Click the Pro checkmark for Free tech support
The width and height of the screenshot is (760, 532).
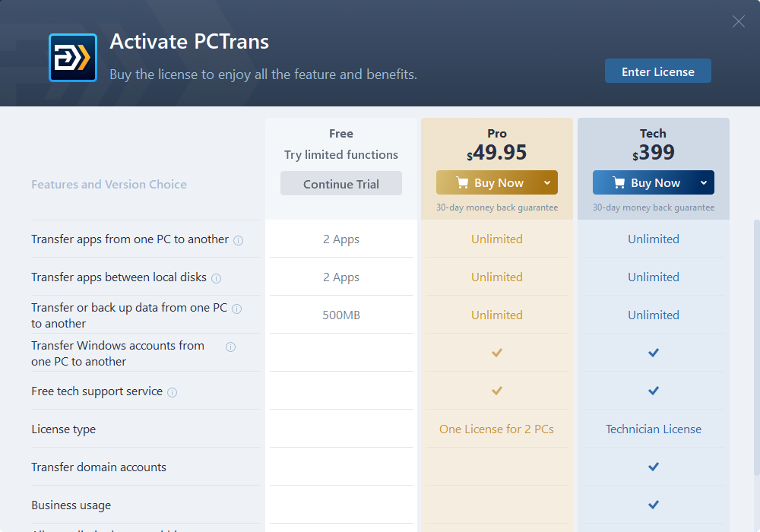(x=497, y=391)
